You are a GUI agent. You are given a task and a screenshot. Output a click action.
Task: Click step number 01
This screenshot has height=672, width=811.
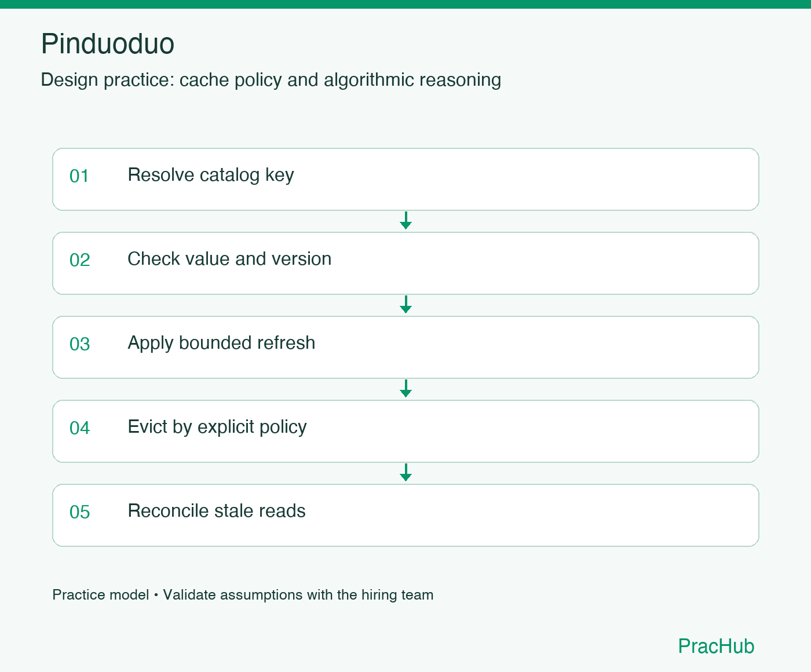tap(79, 176)
